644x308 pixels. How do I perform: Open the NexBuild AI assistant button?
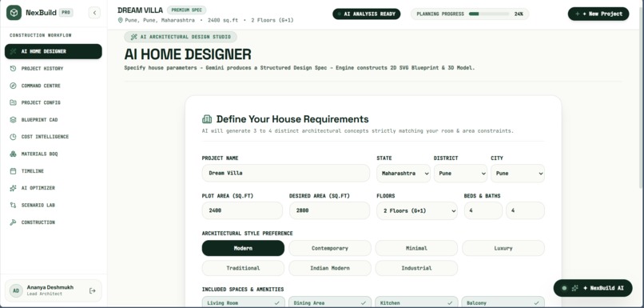593,288
